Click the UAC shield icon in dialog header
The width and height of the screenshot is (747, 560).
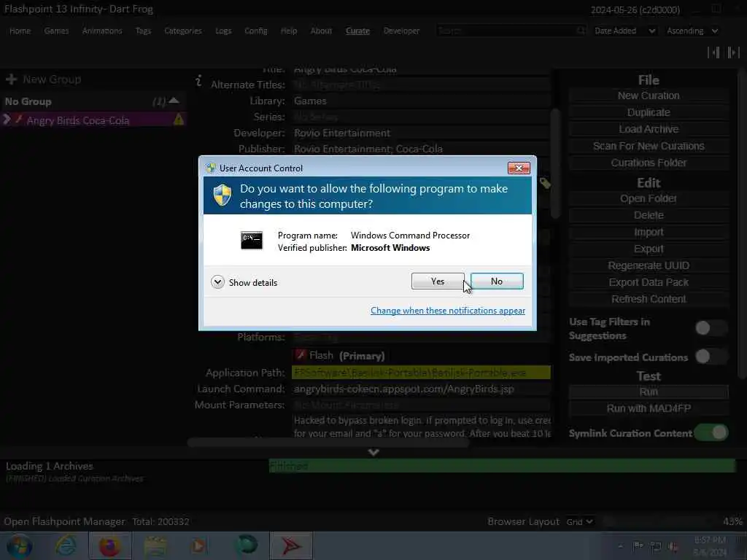point(222,195)
